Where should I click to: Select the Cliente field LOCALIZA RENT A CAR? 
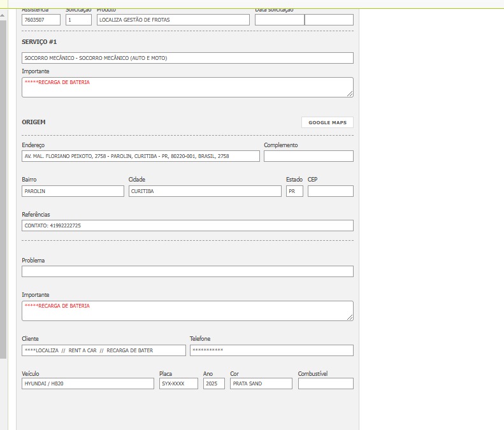pyautogui.click(x=103, y=350)
